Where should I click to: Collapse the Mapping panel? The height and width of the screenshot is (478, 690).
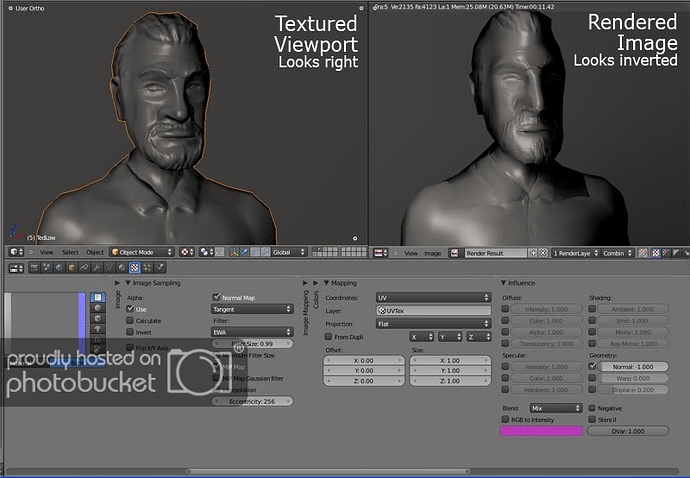click(327, 283)
